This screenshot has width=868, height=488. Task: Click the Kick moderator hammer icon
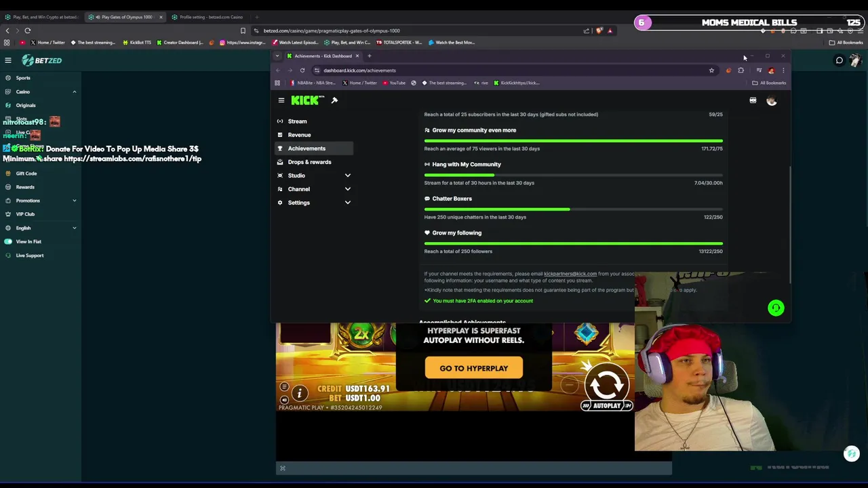[x=334, y=100]
